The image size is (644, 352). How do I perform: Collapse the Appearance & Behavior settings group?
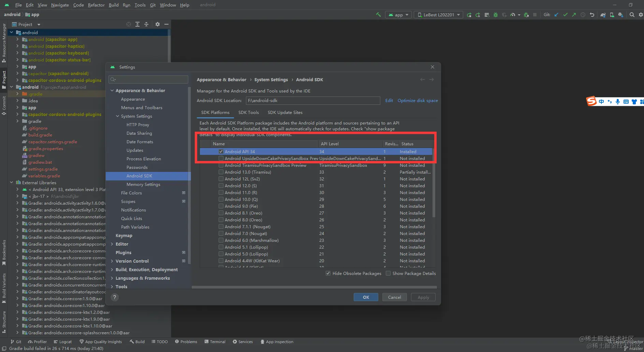point(112,91)
